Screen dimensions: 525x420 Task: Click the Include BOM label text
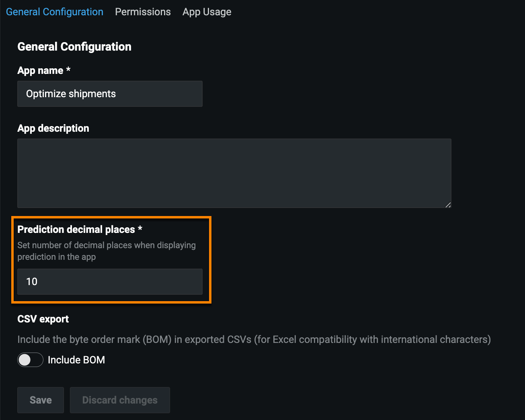tap(76, 360)
